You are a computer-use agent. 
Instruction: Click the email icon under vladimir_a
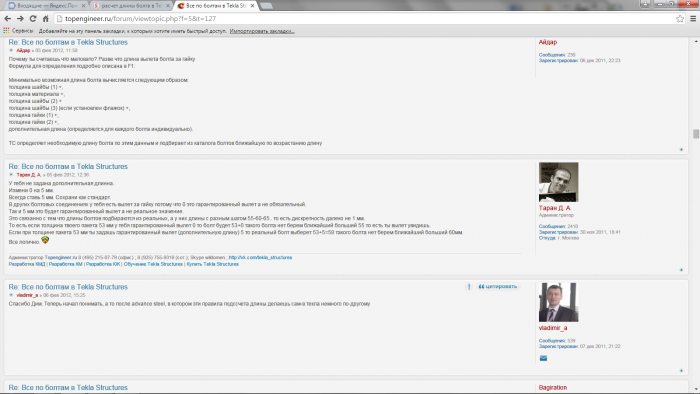[543, 358]
